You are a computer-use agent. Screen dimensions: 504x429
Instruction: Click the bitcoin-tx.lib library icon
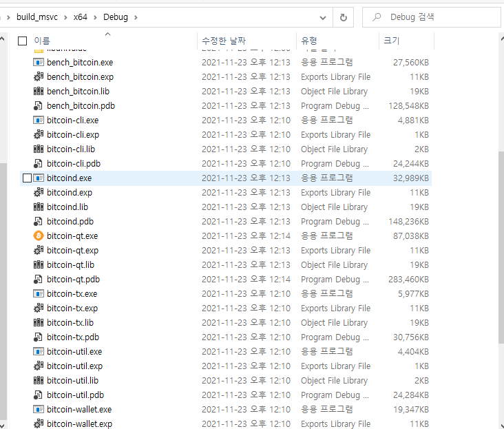coord(39,322)
